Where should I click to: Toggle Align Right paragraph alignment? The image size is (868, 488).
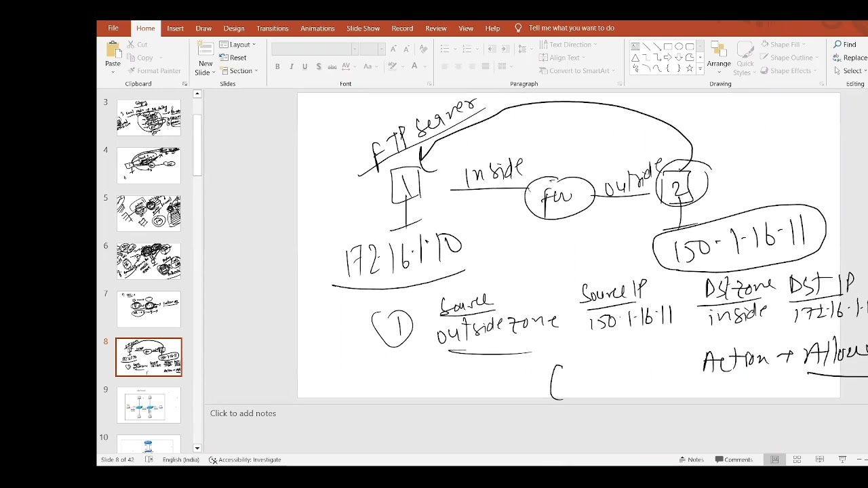[472, 66]
